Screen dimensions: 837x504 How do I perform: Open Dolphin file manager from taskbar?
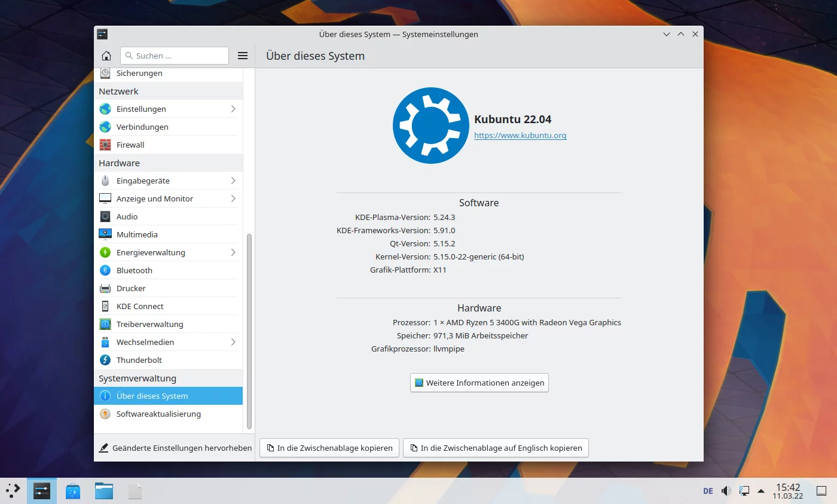point(104,491)
